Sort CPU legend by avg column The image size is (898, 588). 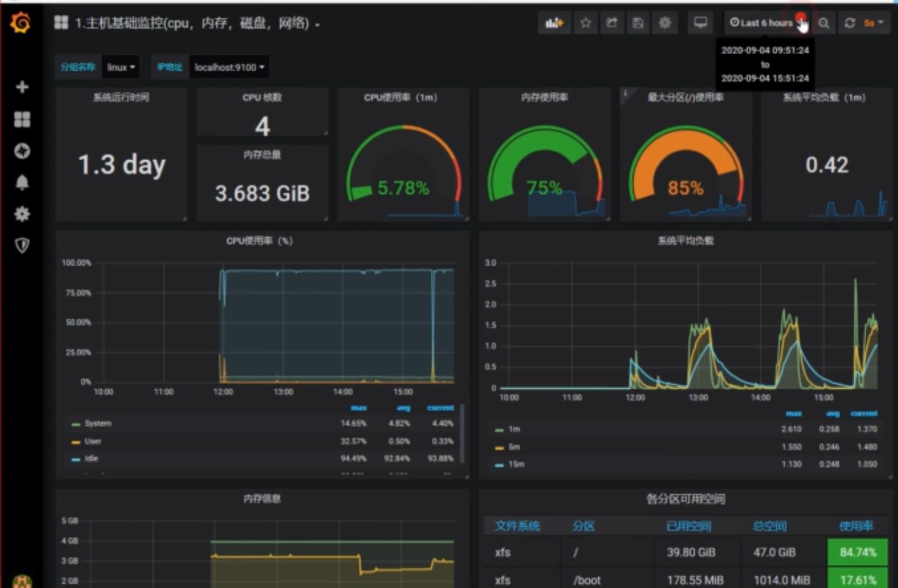[x=403, y=408]
